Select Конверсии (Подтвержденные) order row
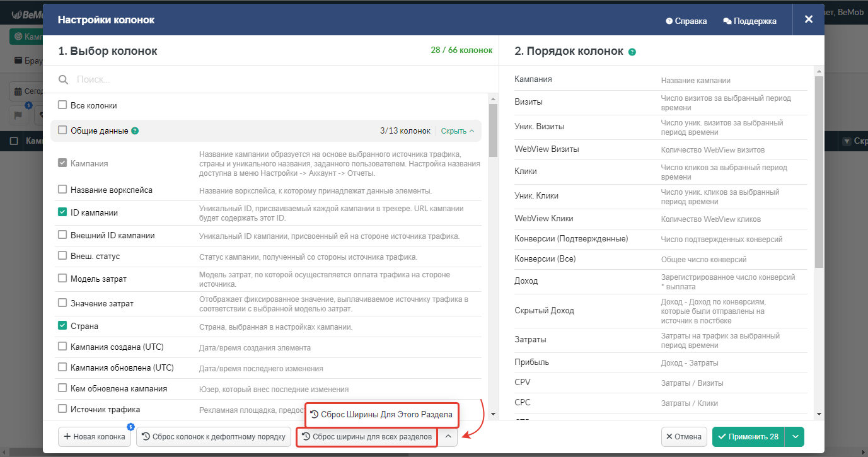The width and height of the screenshot is (868, 457). click(x=661, y=239)
